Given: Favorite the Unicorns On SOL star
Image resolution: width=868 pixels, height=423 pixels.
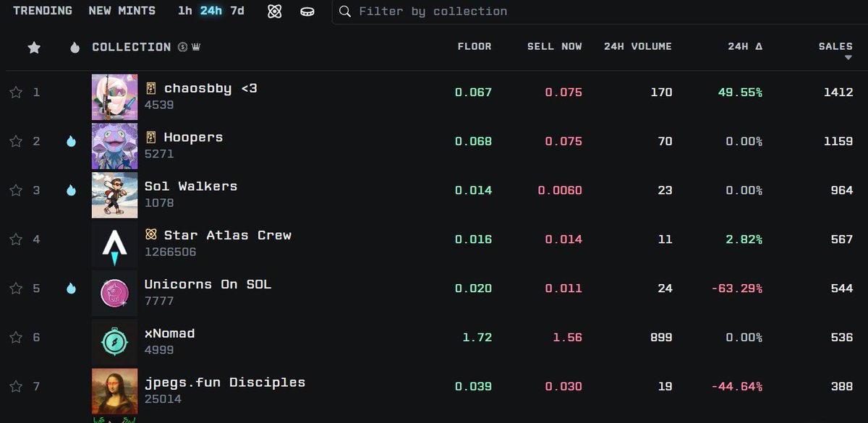Looking at the screenshot, I should click(16, 289).
